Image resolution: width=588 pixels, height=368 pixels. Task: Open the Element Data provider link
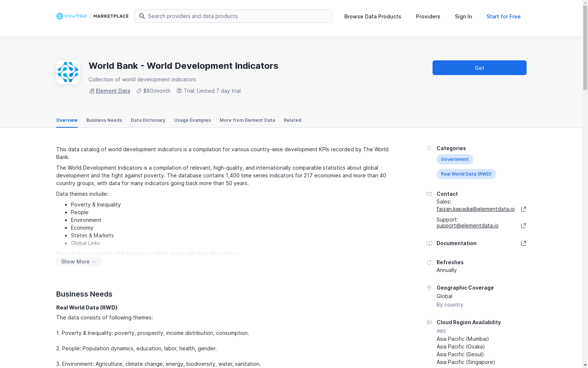click(x=113, y=91)
